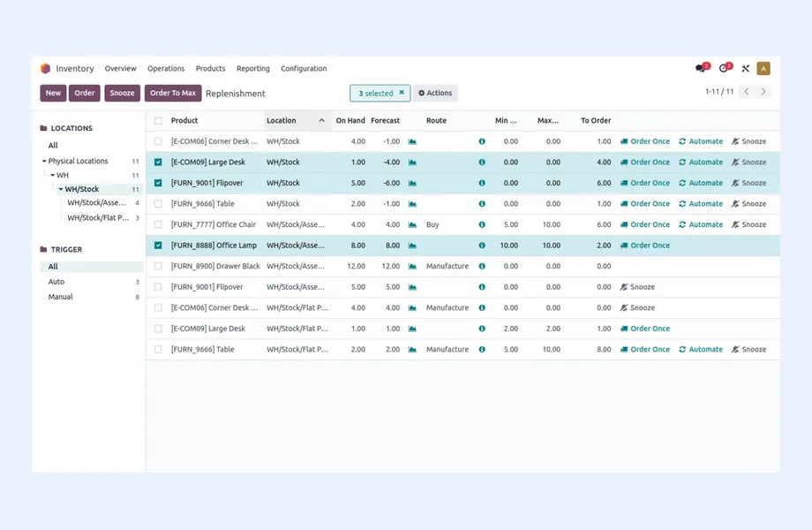Select WH/Stock/Flat P... location in tree
Image resolution: width=812 pixels, height=530 pixels.
coord(98,217)
